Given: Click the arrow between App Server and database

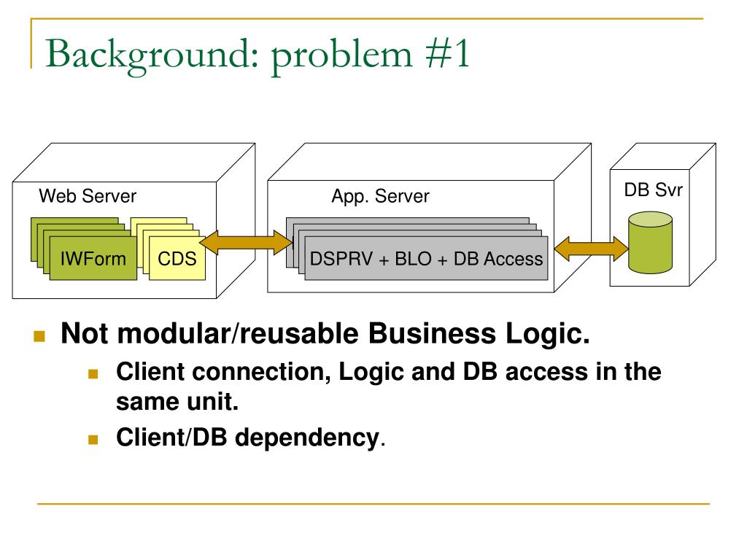Looking at the screenshot, I should pyautogui.click(x=591, y=249).
